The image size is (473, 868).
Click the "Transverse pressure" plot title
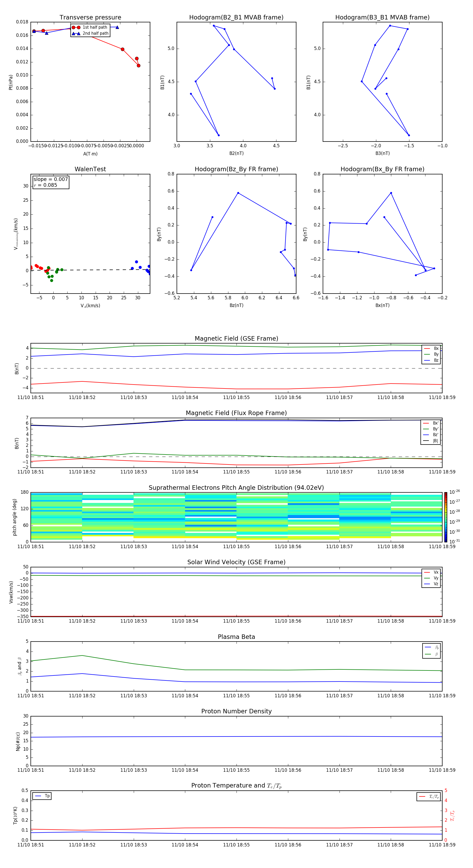pyautogui.click(x=90, y=18)
